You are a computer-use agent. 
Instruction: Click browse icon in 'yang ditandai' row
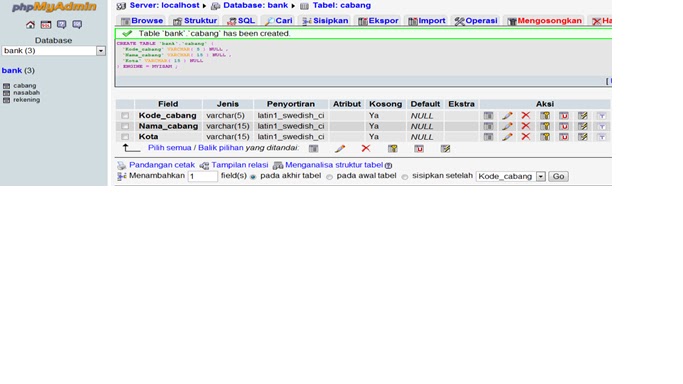313,148
